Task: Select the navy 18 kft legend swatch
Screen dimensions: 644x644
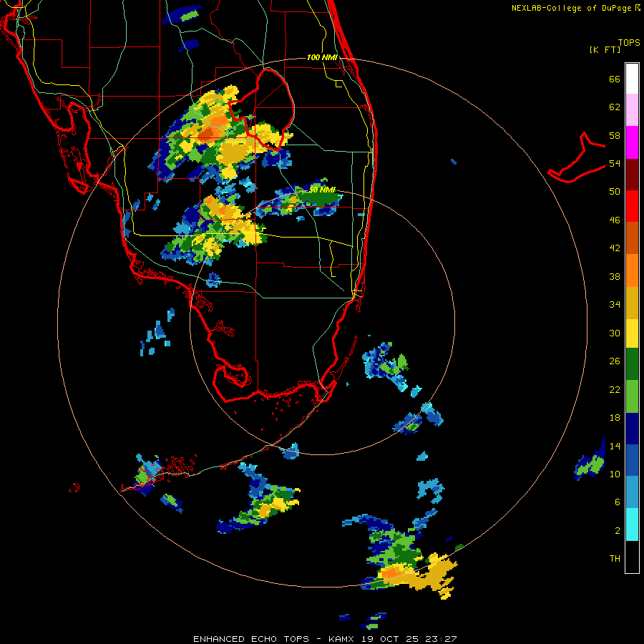Action: (x=632, y=429)
